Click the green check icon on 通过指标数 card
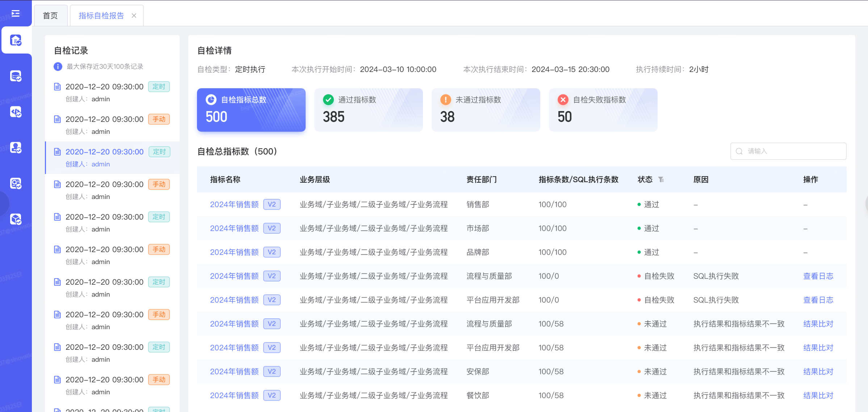Viewport: 868px width, 412px height. [328, 99]
